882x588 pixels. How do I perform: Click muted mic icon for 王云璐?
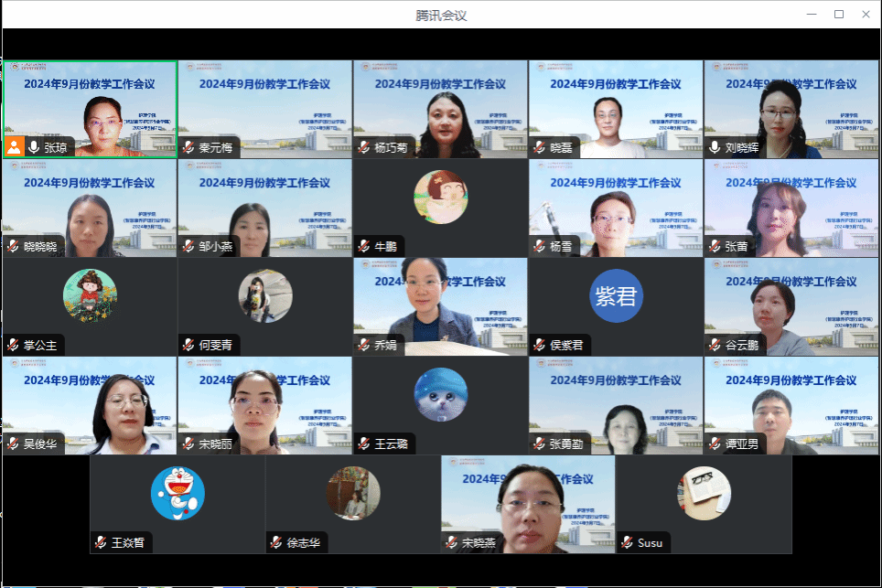[364, 444]
